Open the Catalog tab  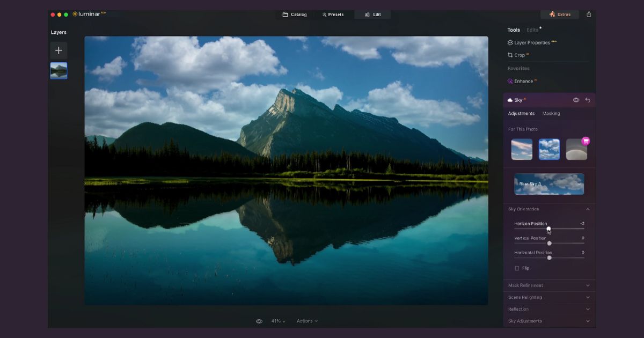[x=295, y=14]
